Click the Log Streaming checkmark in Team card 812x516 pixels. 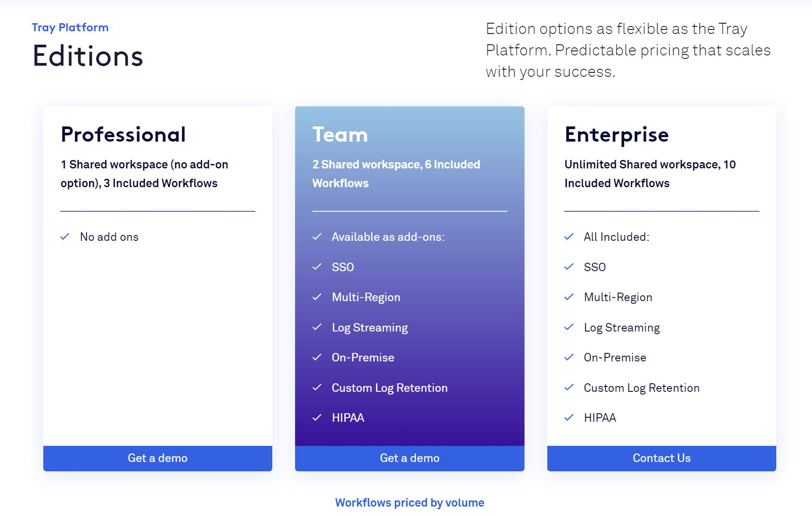(317, 327)
